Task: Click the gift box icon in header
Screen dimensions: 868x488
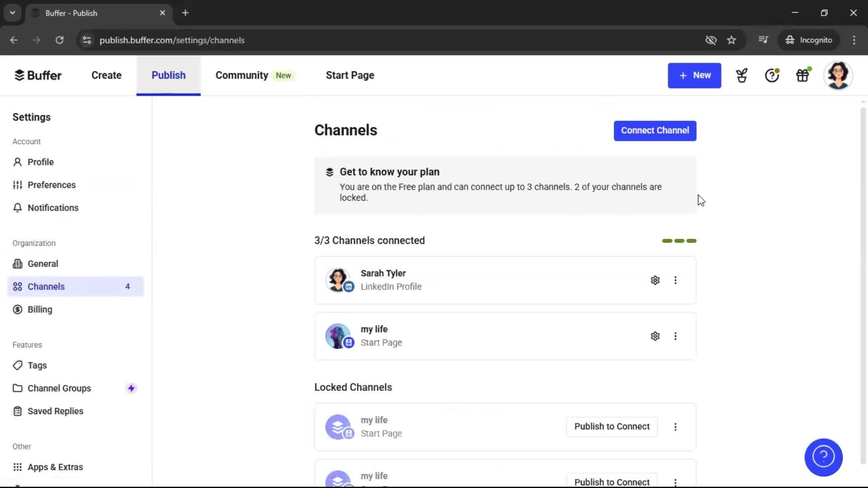Action: coord(802,75)
